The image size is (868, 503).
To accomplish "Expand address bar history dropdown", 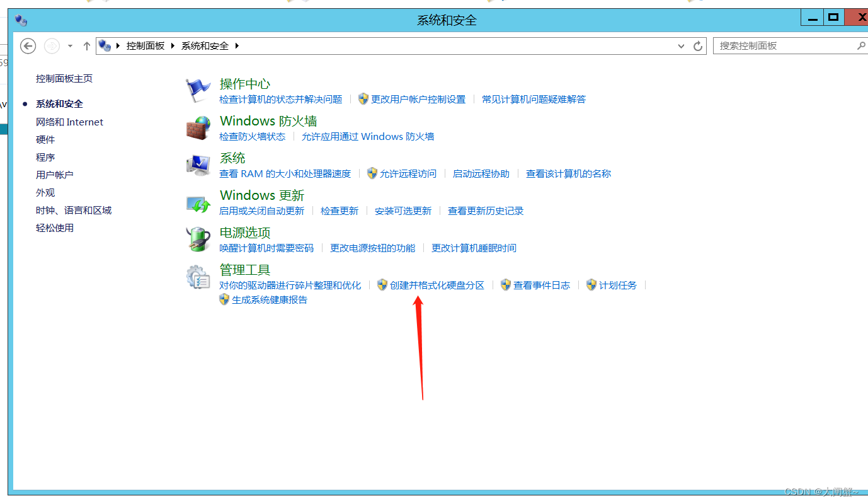I will (x=681, y=46).
